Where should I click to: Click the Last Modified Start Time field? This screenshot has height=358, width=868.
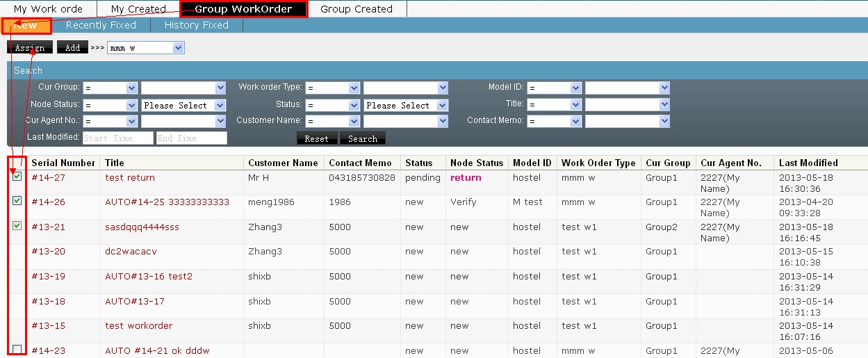[x=117, y=138]
